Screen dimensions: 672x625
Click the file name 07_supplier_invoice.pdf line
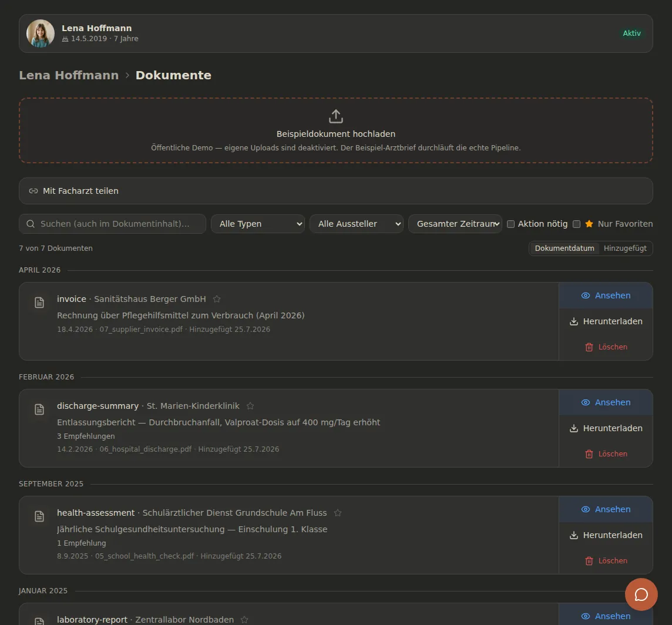[x=163, y=329]
